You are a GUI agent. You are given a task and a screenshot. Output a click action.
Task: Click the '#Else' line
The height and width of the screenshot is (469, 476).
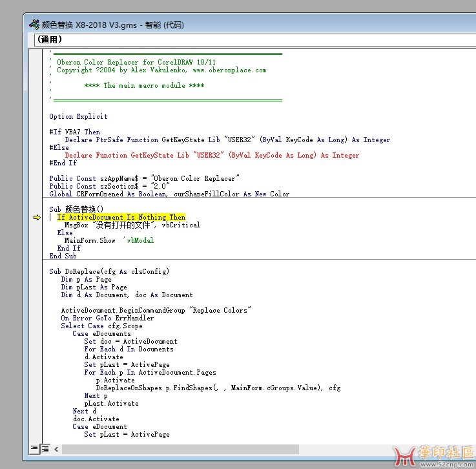[59, 147]
